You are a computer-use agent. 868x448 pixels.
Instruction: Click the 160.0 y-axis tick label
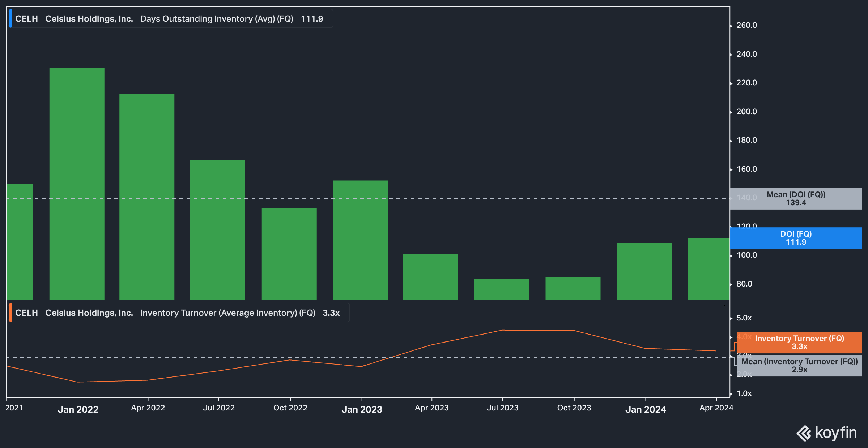pyautogui.click(x=747, y=169)
